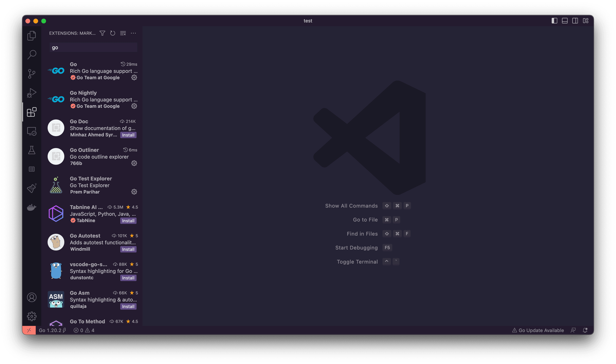Screen dimensions: 616x364
Task: Select the Go Outliner extension entry
Action: (x=92, y=157)
